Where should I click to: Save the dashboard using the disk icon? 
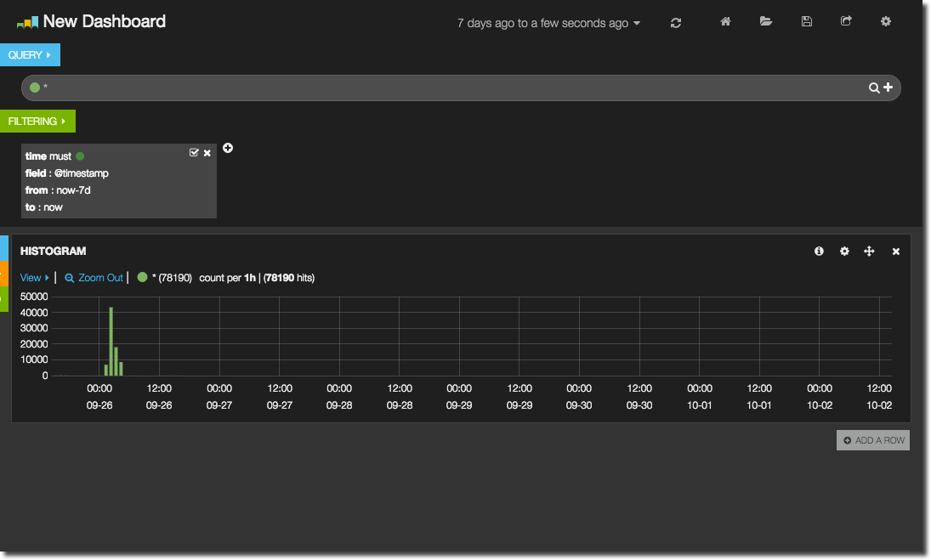pos(806,22)
